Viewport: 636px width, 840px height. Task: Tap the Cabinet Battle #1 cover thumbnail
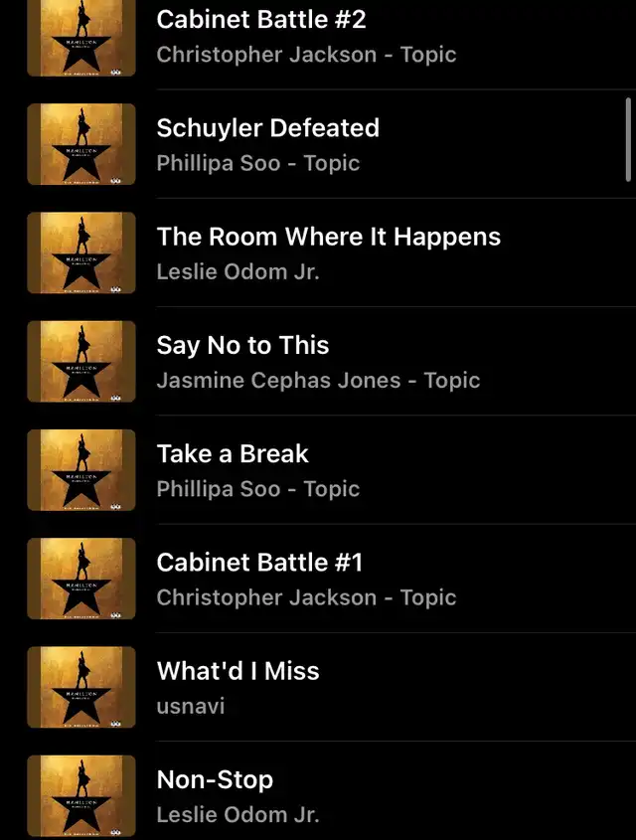[81, 579]
